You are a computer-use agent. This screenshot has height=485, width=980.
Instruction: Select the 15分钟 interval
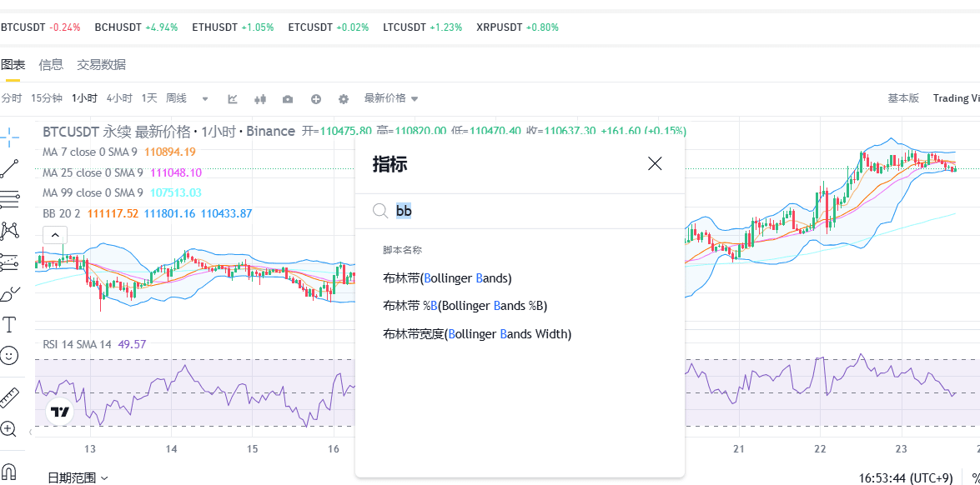[47, 98]
